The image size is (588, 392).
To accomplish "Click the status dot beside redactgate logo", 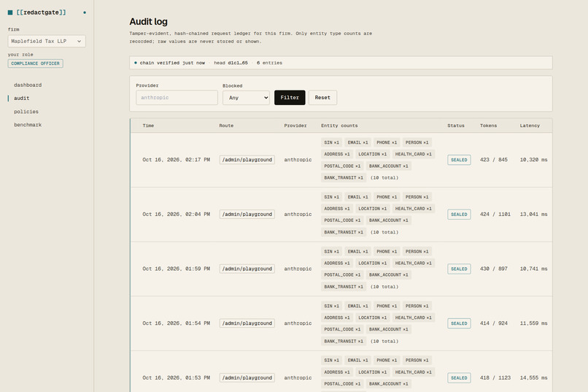I will click(85, 12).
